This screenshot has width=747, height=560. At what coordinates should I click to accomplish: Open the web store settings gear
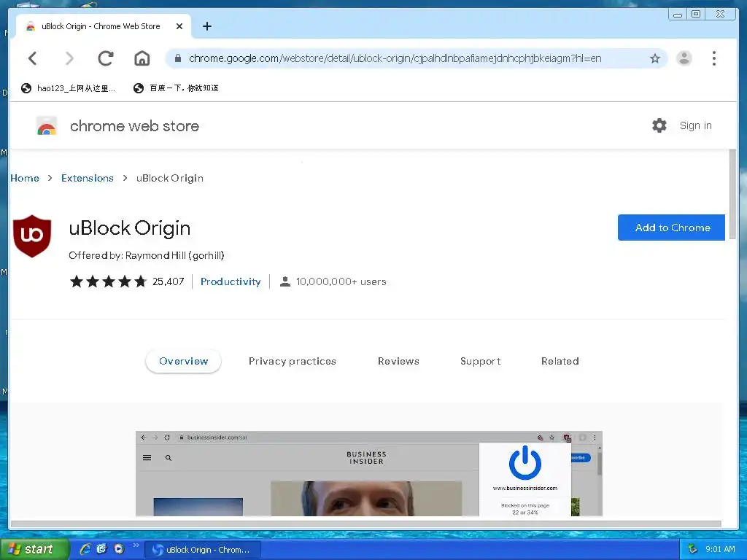tap(659, 125)
